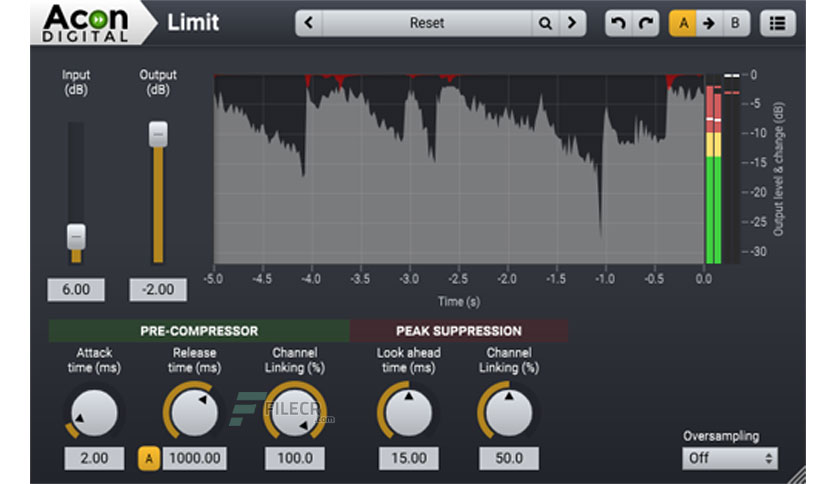Open the plugin menu list icon
This screenshot has height=484, width=836.
click(x=777, y=23)
